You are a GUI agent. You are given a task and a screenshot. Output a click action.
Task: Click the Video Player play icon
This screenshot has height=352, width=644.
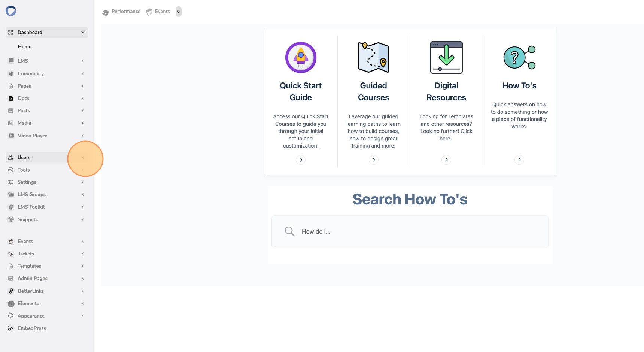(11, 136)
